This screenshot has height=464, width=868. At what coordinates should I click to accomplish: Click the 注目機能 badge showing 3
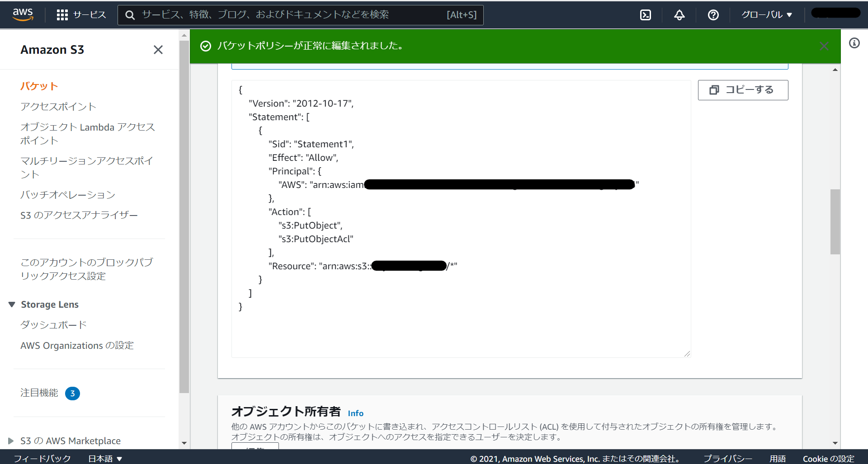(72, 394)
